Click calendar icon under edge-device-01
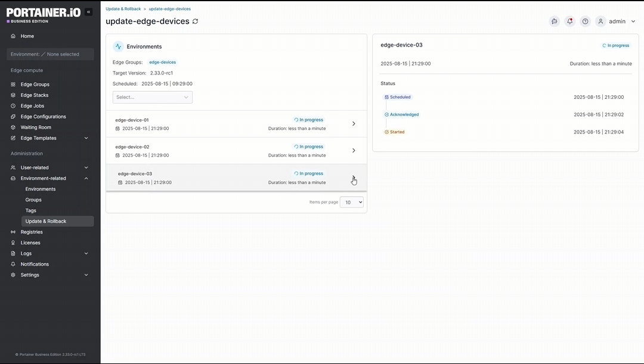Viewport: 644px width, 364px height. coord(117,129)
